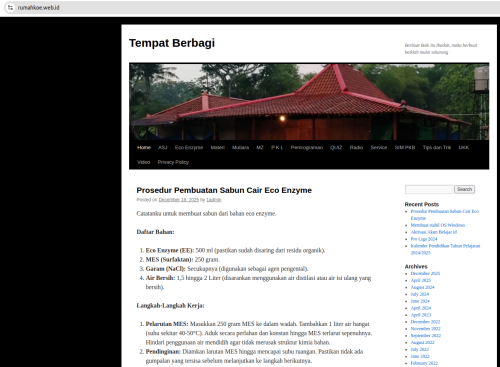Open the Pemrograman menu item
This screenshot has height=367, width=500.
[x=307, y=147]
